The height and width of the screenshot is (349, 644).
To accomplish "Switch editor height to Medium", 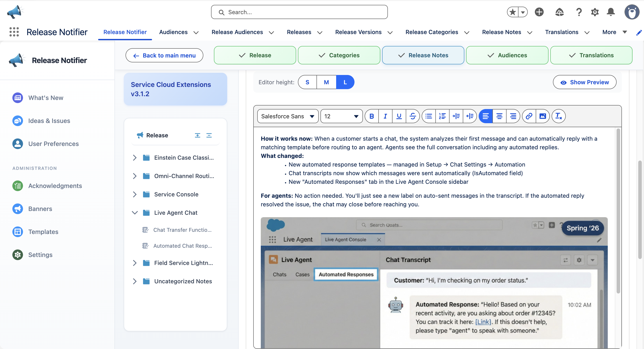I will tap(326, 82).
